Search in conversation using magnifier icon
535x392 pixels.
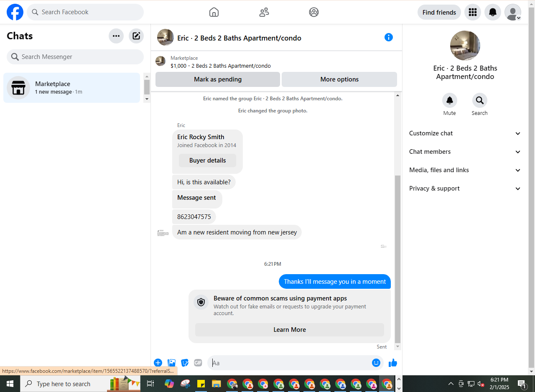(x=479, y=100)
